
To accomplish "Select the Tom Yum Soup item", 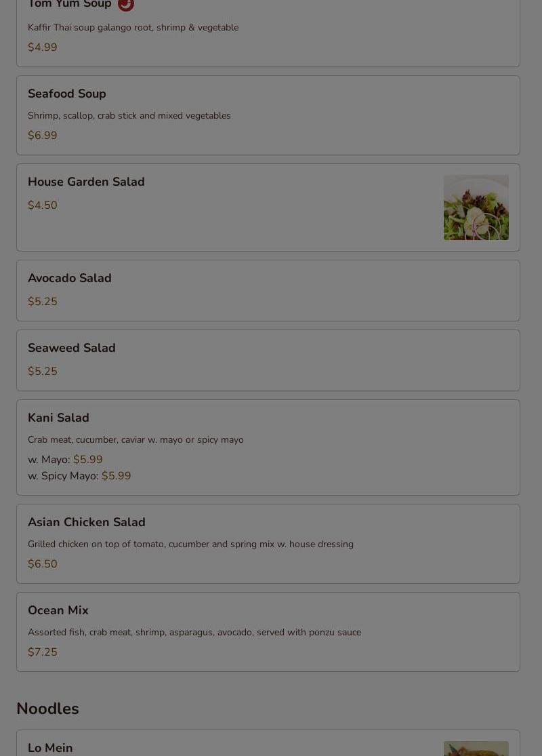I will pyautogui.click(x=268, y=33).
